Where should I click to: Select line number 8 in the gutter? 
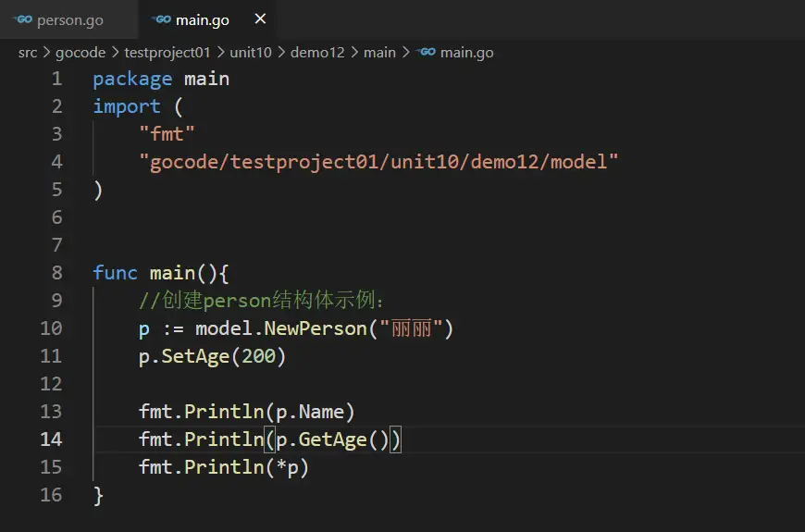(x=56, y=273)
